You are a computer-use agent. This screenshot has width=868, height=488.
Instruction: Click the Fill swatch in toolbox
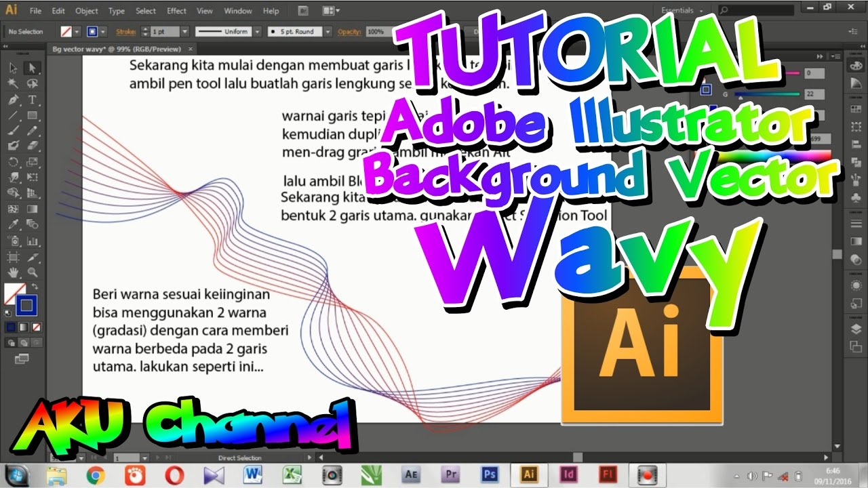[x=14, y=294]
